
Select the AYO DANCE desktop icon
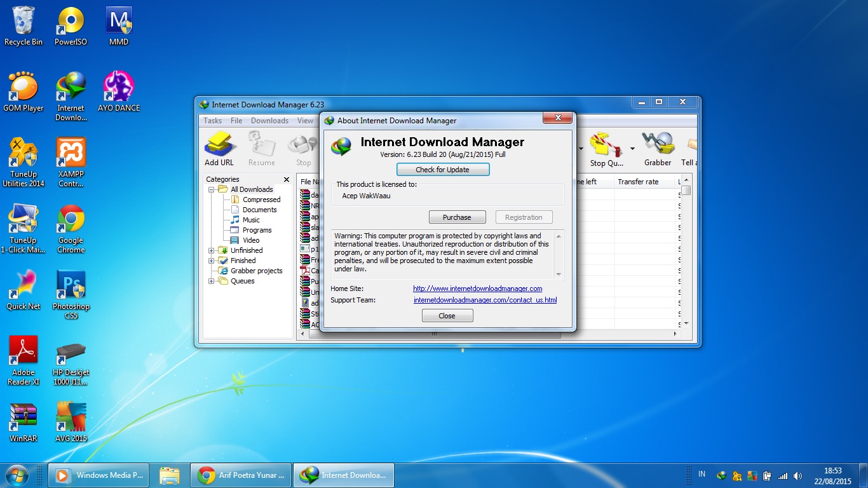119,92
